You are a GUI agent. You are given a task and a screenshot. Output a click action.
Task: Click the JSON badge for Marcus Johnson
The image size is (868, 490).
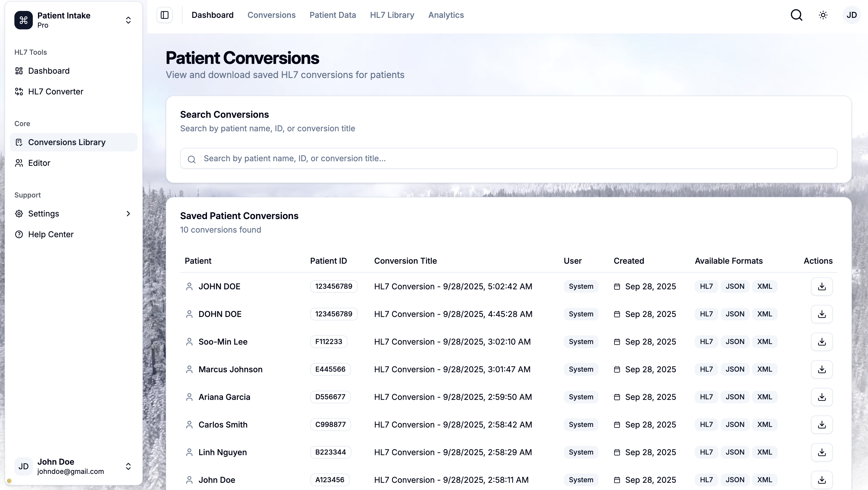click(734, 369)
